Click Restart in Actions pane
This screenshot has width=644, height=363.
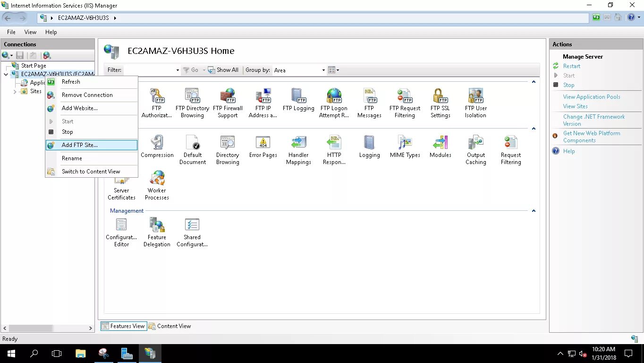click(x=571, y=66)
